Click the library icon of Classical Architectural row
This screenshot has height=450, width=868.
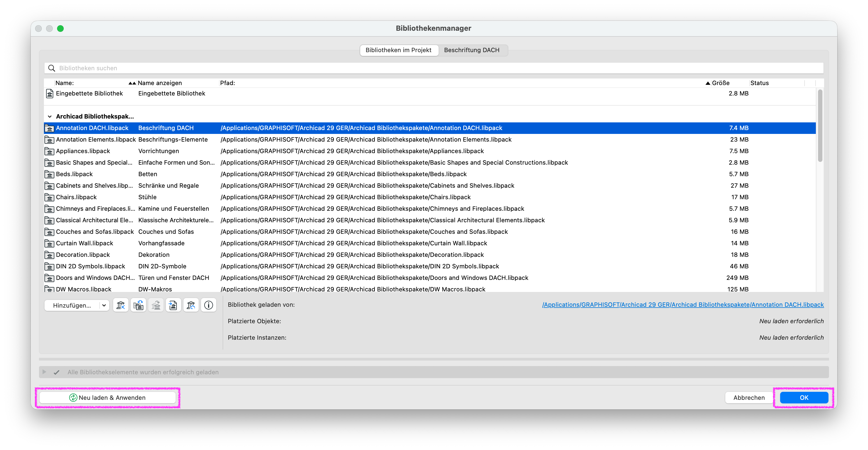(49, 221)
